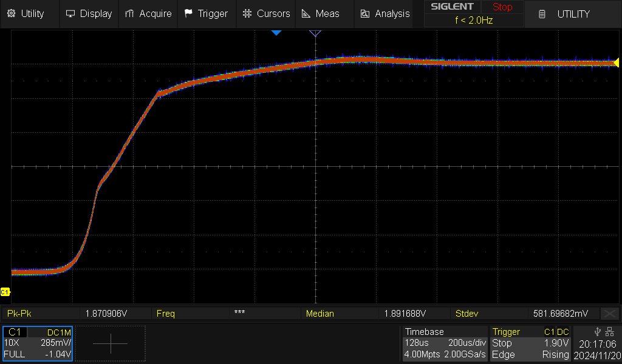
Task: Click the network status icon
Action: click(610, 332)
